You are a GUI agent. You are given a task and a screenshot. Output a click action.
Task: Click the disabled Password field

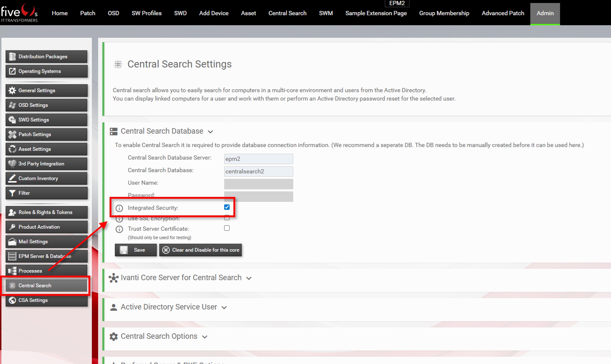258,197
